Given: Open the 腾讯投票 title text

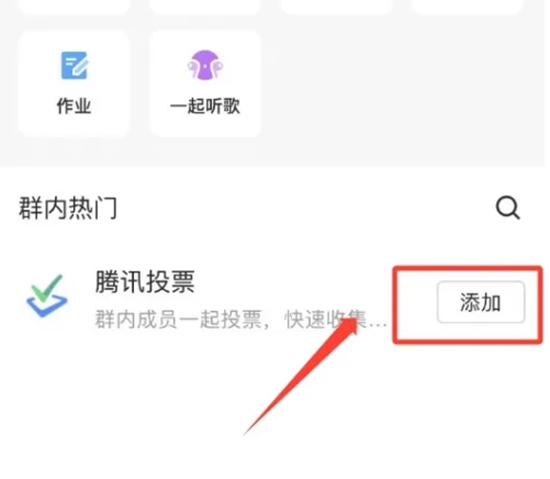Looking at the screenshot, I should 145,282.
